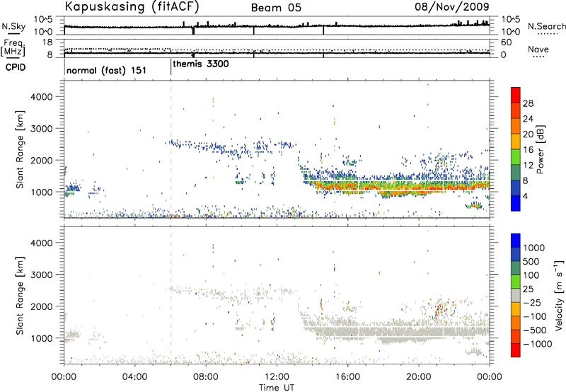The image size is (566, 392).
Task: Click the red bottom of Velocity colorbar
Action: (516, 350)
